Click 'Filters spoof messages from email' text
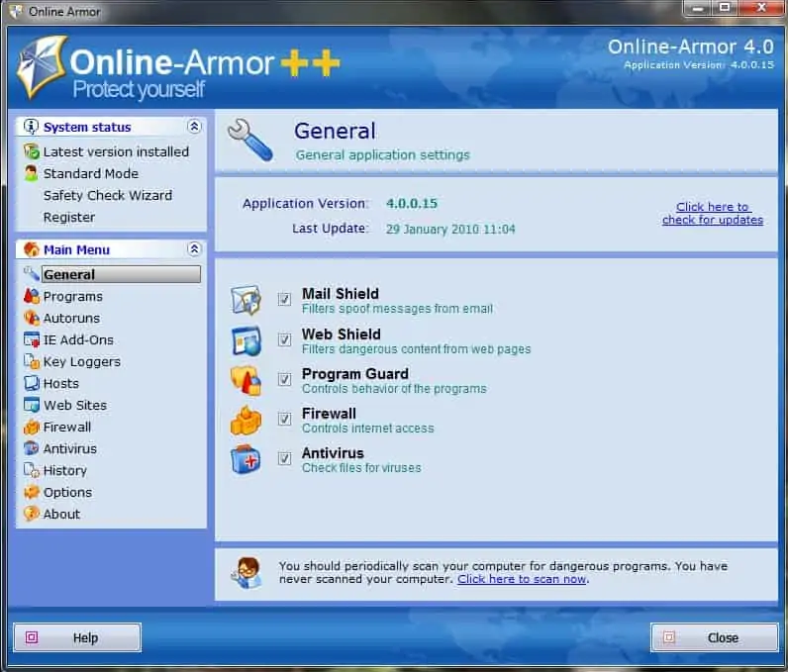 [397, 309]
